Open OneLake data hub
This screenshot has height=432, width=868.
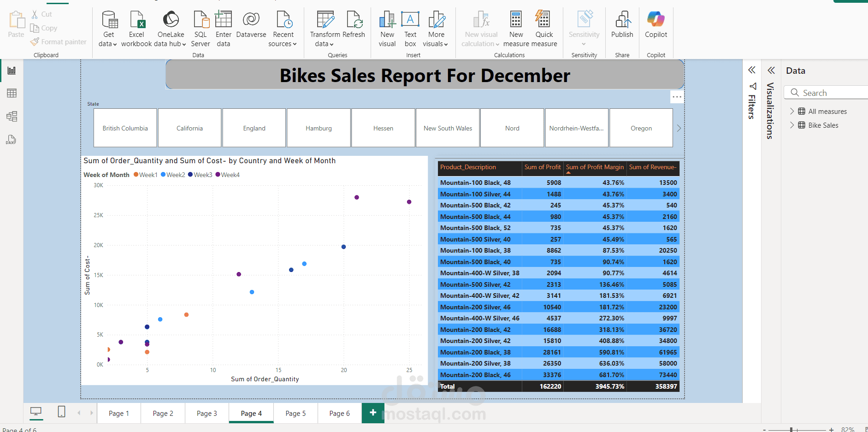coord(171,29)
